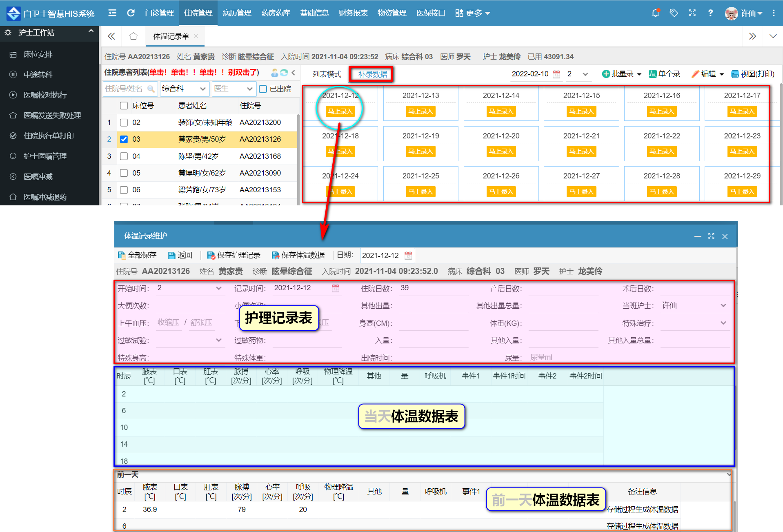Open 床位安排 in sidebar
The height and width of the screenshot is (532, 783).
click(x=38, y=54)
